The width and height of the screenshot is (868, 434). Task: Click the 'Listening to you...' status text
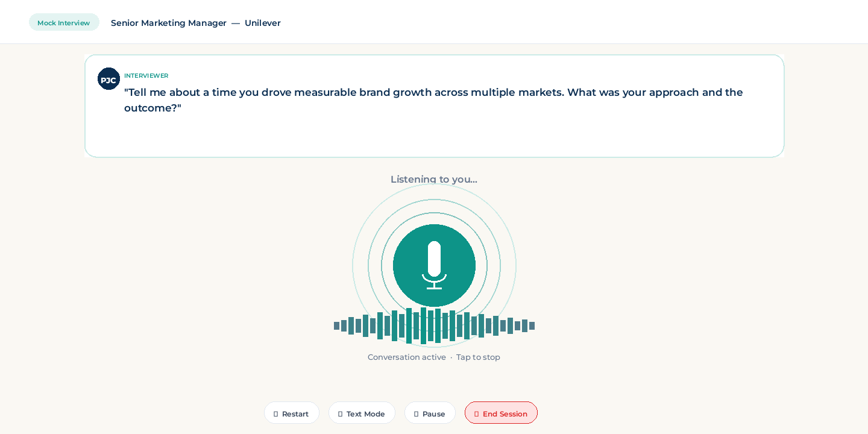coord(434,179)
